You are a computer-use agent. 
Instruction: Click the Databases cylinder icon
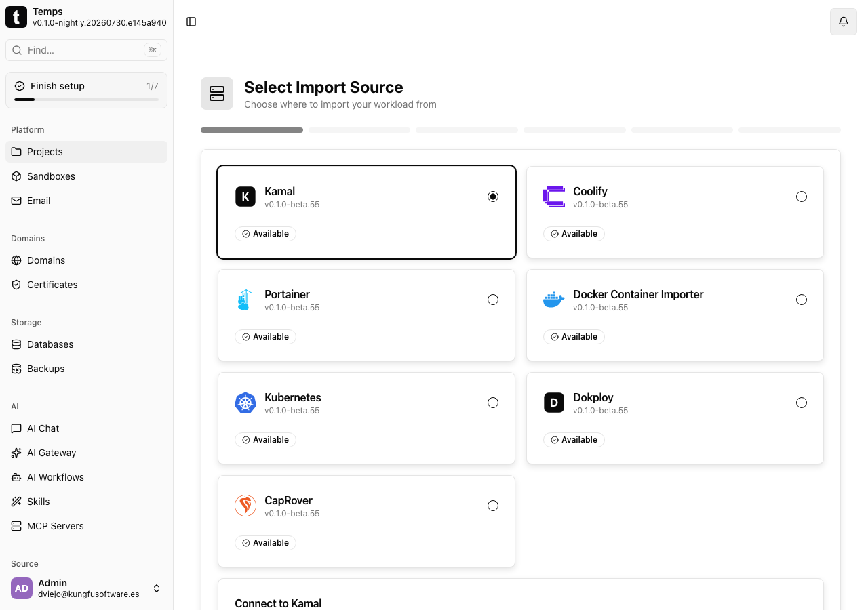(16, 344)
